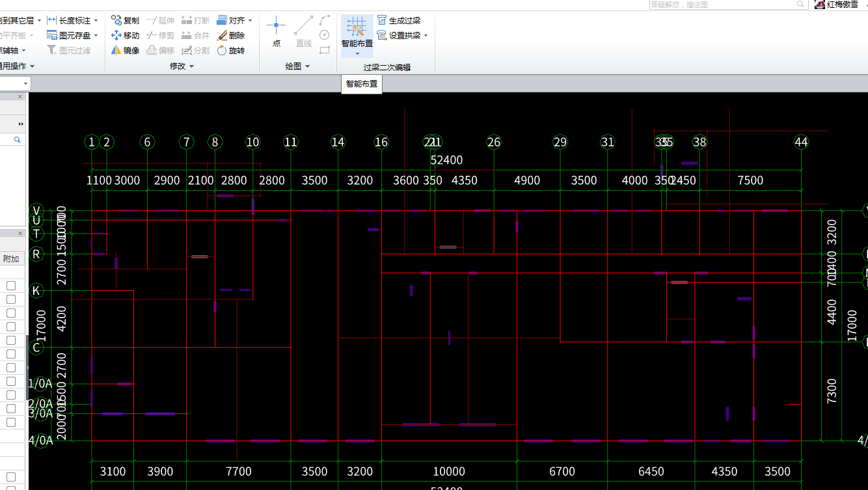Click the search icon in top search box
868x490 pixels.
click(x=800, y=5)
